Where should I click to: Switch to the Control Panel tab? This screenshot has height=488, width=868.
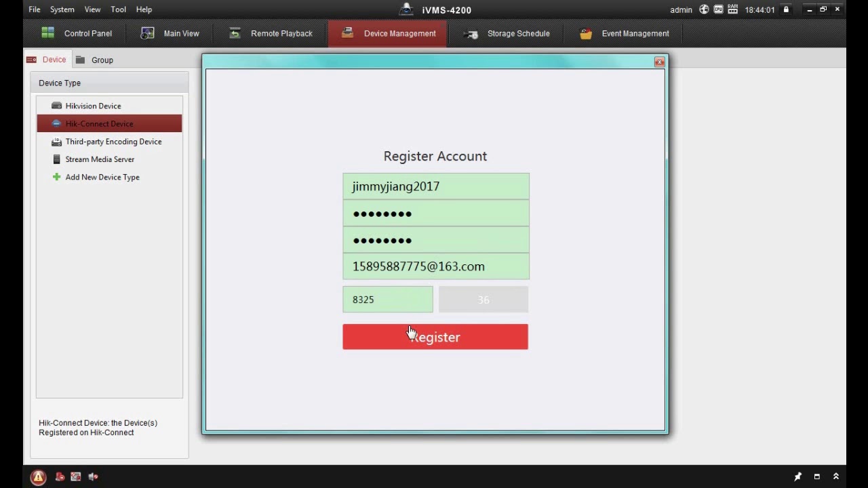[76, 33]
